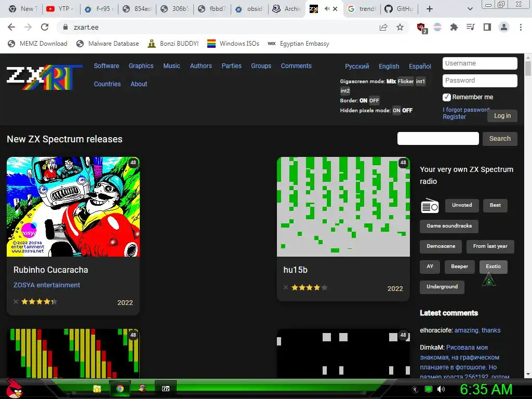Open the Graphics menu
Screen dimensions: 532x399
point(141,66)
